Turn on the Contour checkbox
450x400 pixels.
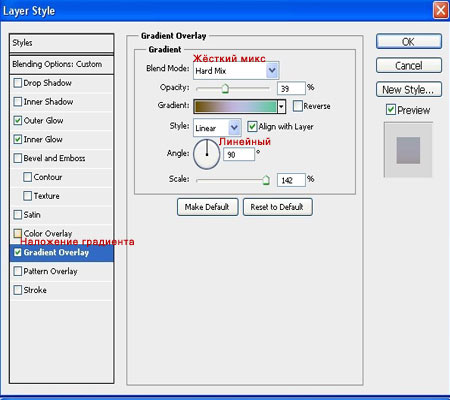(x=28, y=177)
